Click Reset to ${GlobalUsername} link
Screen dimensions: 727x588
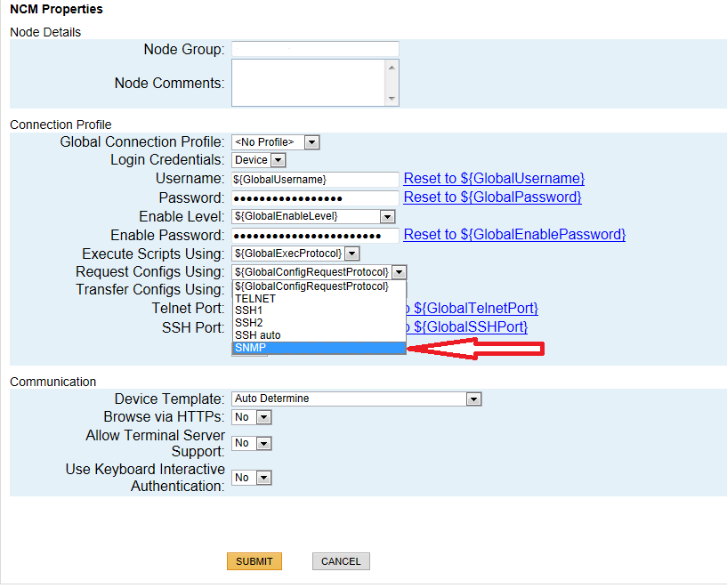(x=494, y=179)
